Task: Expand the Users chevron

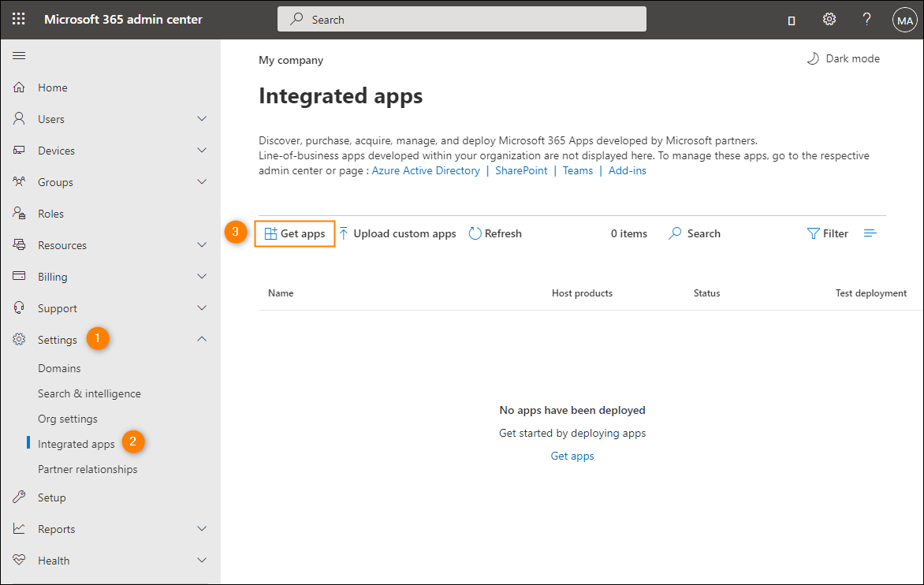Action: 202,118
